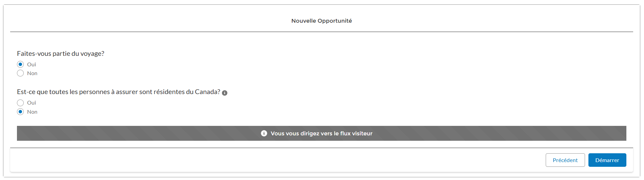
Task: Select the Oui radio button for the voyage question
Action: (20, 64)
